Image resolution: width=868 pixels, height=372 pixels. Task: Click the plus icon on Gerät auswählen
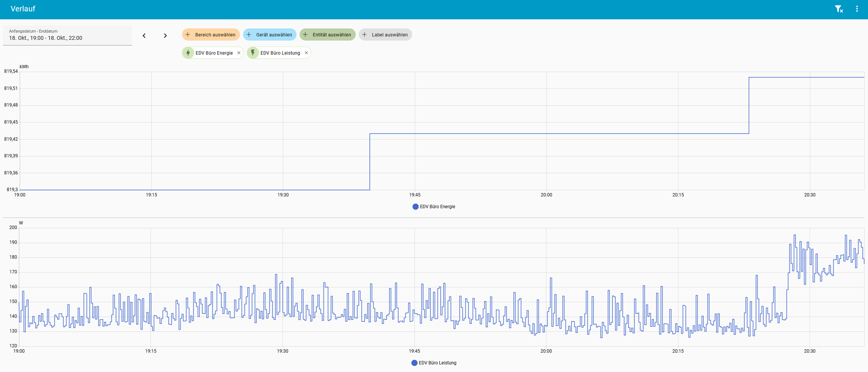[249, 35]
